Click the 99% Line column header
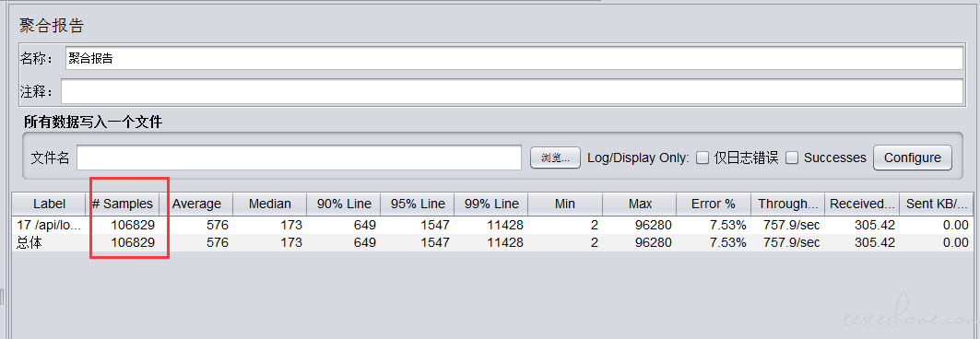 point(491,204)
